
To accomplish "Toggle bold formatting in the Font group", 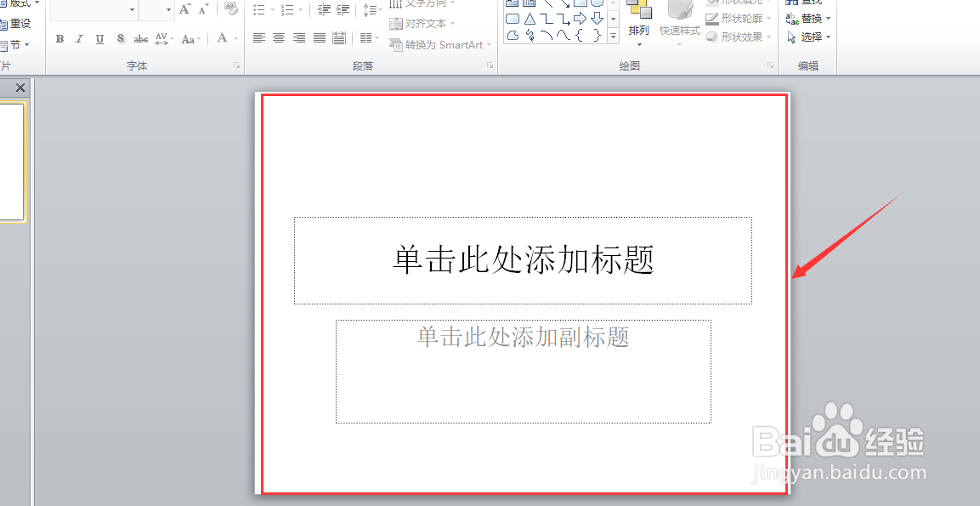I will 59,38.
